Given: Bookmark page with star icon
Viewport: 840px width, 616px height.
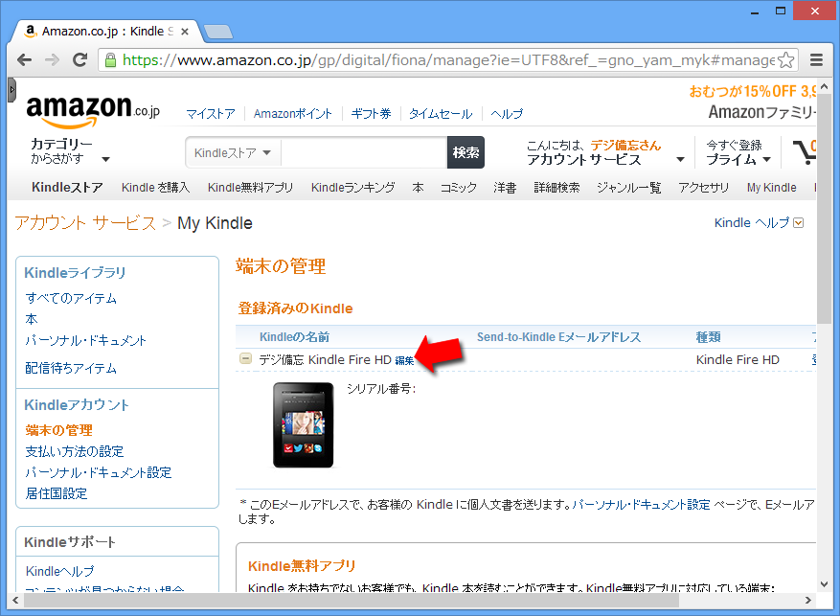Looking at the screenshot, I should (x=786, y=60).
